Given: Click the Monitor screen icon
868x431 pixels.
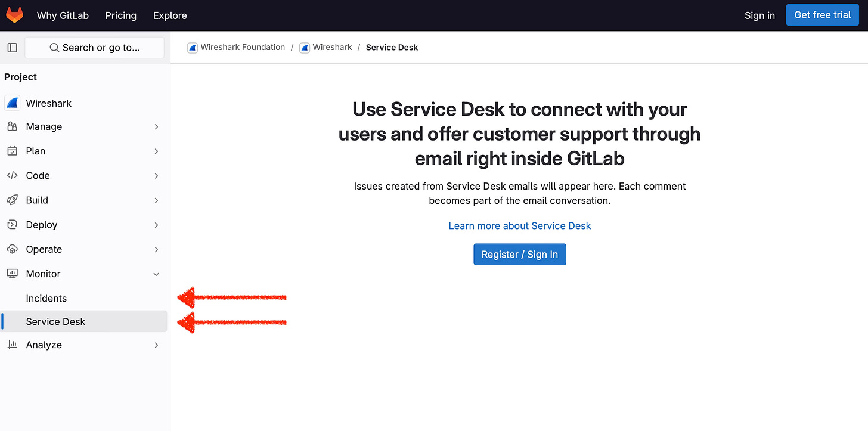Looking at the screenshot, I should click(13, 274).
